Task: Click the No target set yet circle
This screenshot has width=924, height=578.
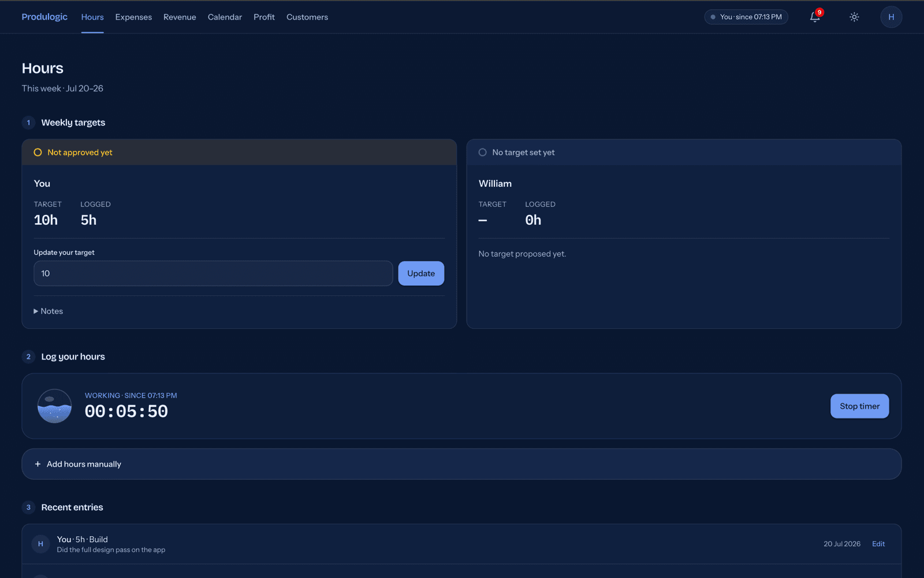Action: pyautogui.click(x=483, y=153)
